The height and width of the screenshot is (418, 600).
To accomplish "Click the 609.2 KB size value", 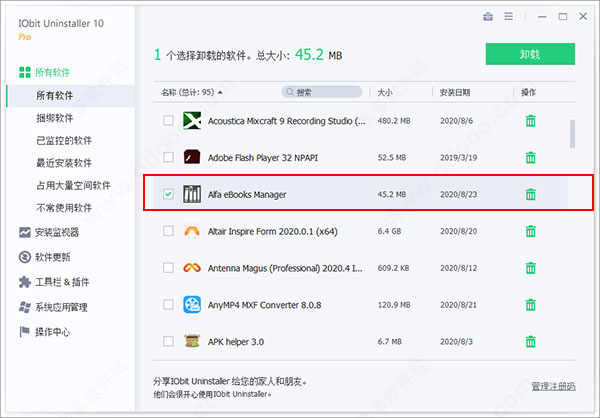I will (x=393, y=268).
